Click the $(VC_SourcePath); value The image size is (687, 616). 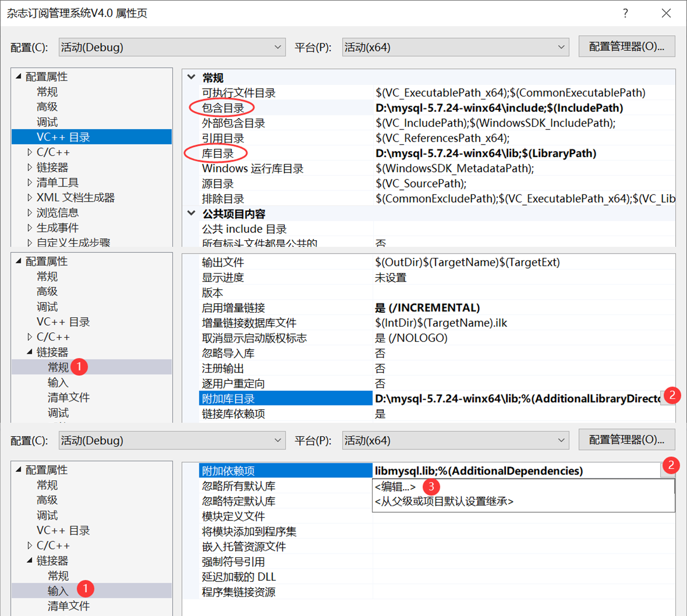tap(421, 183)
